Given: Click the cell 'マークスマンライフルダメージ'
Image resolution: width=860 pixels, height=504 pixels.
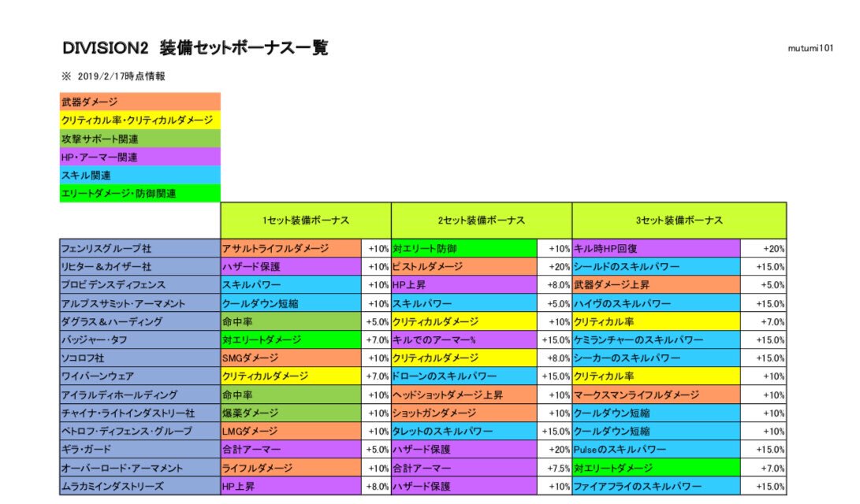Looking at the screenshot, I should (x=657, y=395).
